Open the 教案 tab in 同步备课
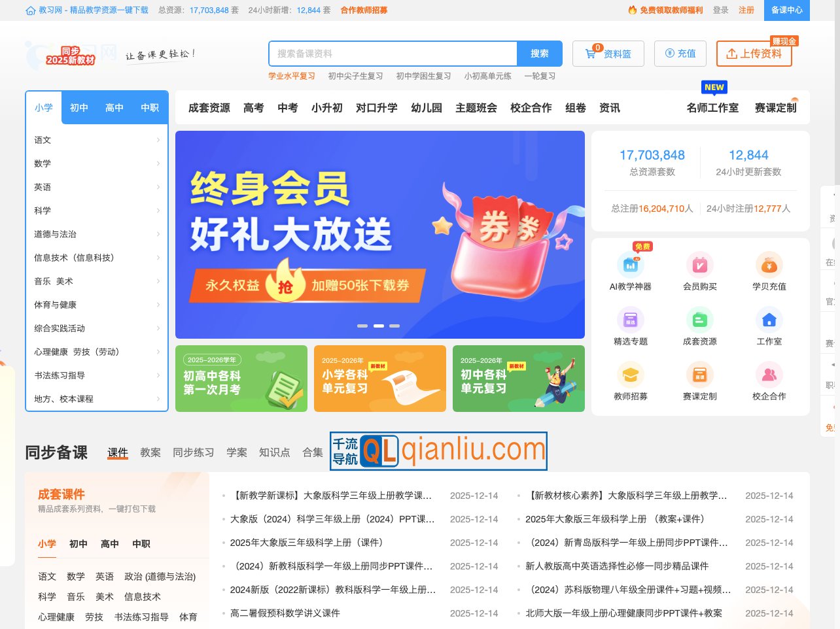This screenshot has width=840, height=629. pyautogui.click(x=150, y=452)
